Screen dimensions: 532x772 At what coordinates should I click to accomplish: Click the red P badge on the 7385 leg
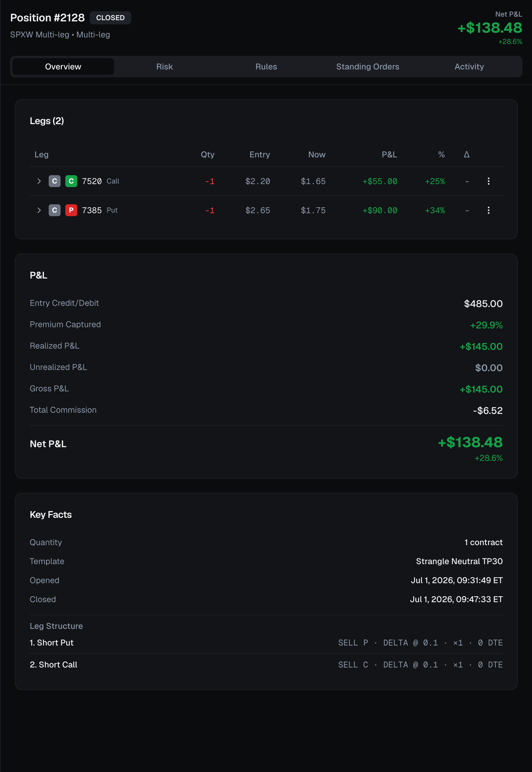click(x=71, y=210)
